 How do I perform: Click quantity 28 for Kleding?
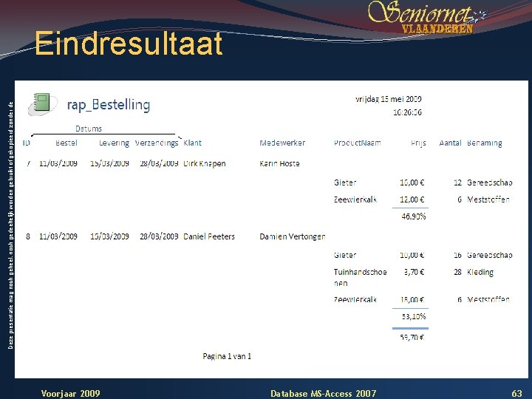[x=457, y=272]
